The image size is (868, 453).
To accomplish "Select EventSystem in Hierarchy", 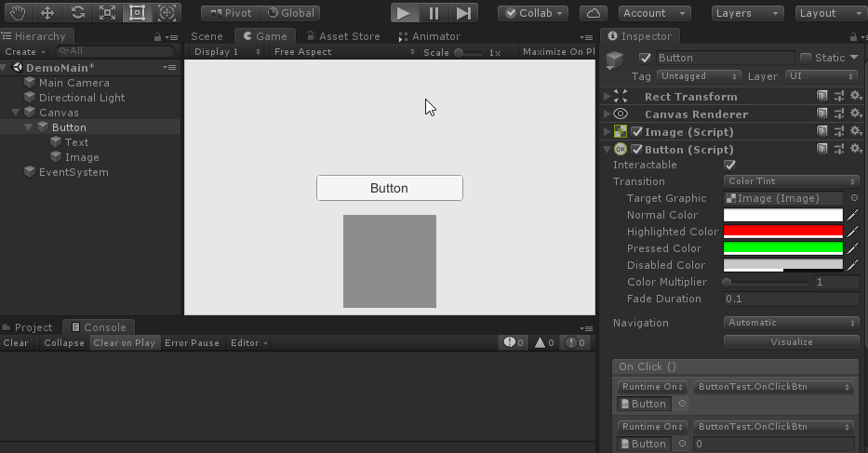I will pos(73,172).
